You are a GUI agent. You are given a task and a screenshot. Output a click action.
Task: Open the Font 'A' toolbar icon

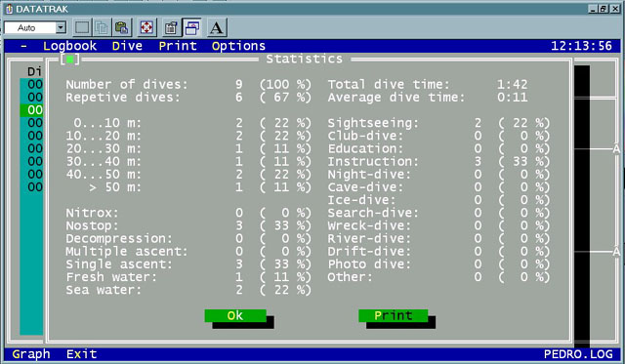(x=217, y=27)
